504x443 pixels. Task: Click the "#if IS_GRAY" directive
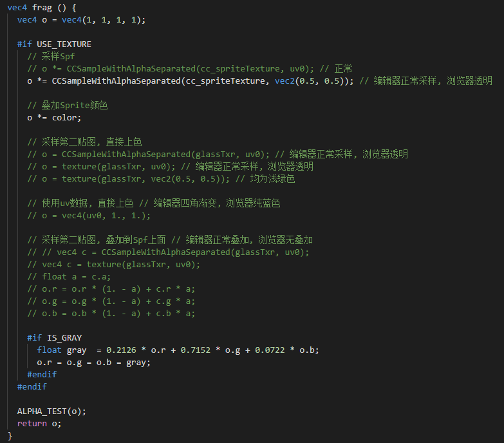coord(54,338)
